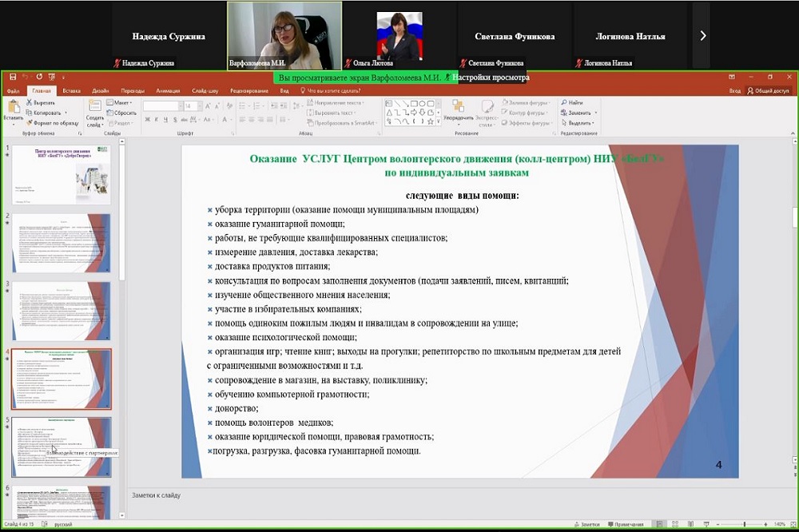
Task: Open Zoom view settings (Настройки просмотра)
Action: pos(492,78)
